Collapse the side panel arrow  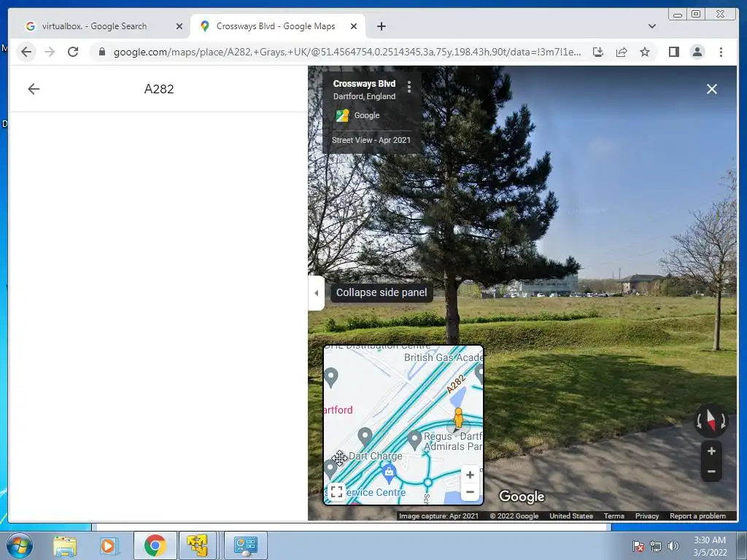(x=317, y=293)
